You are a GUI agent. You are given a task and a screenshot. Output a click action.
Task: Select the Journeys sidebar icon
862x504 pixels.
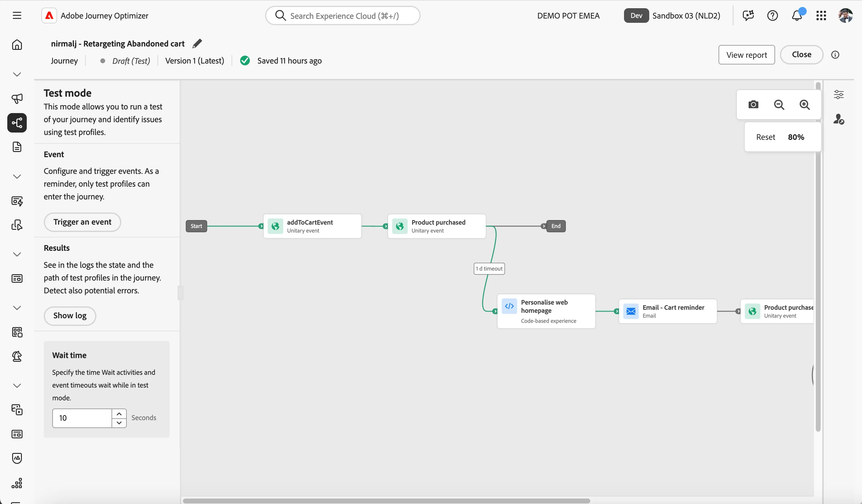point(17,123)
